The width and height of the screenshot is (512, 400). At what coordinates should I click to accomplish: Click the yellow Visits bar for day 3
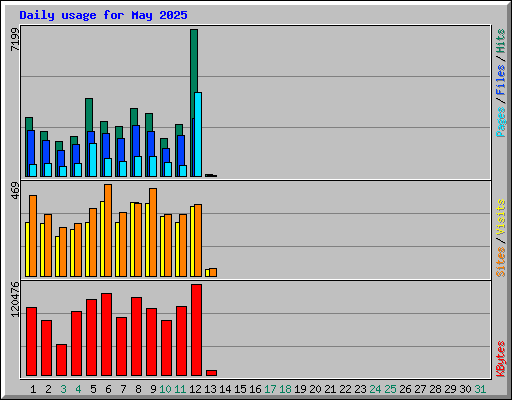[x=57, y=256]
